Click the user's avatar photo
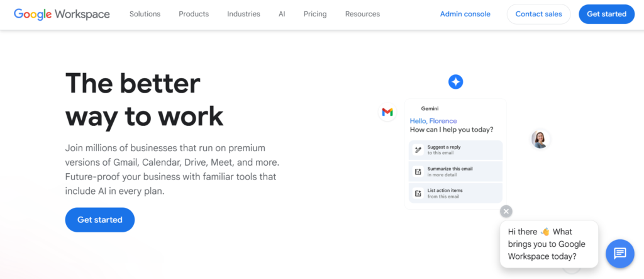644x279 pixels. (540, 139)
